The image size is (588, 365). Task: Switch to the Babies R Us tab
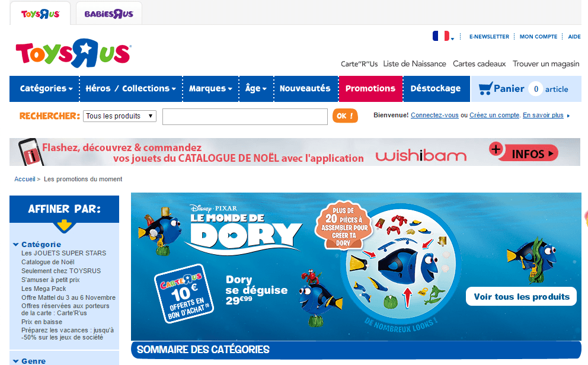108,14
